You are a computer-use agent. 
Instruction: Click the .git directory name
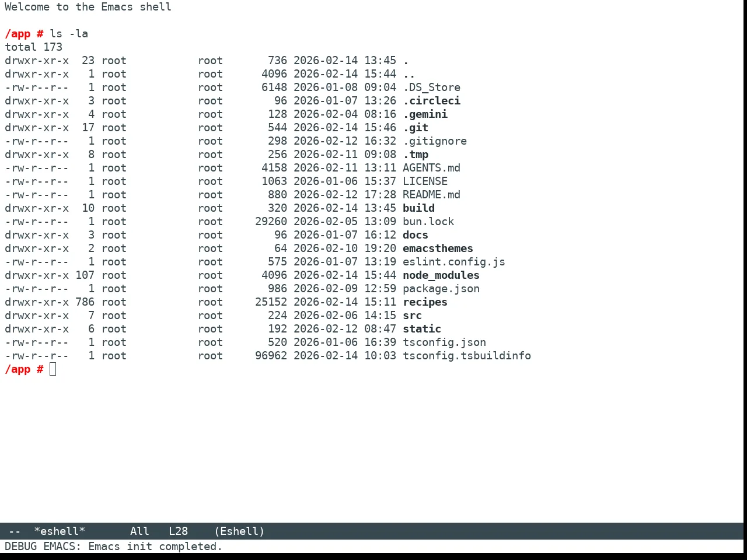pyautogui.click(x=416, y=128)
